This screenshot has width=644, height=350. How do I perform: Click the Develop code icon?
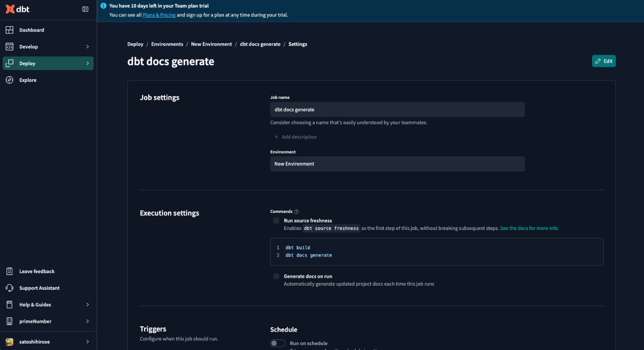click(9, 46)
